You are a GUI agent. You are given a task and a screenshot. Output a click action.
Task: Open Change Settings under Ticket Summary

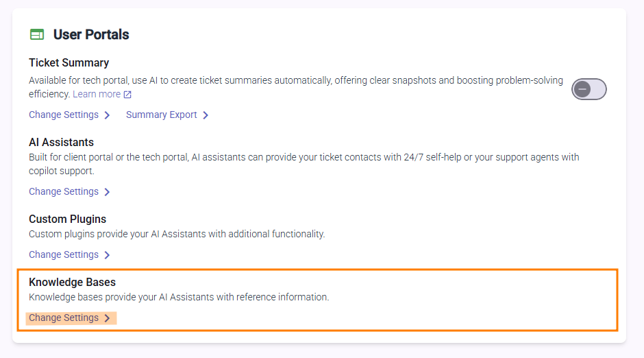64,115
